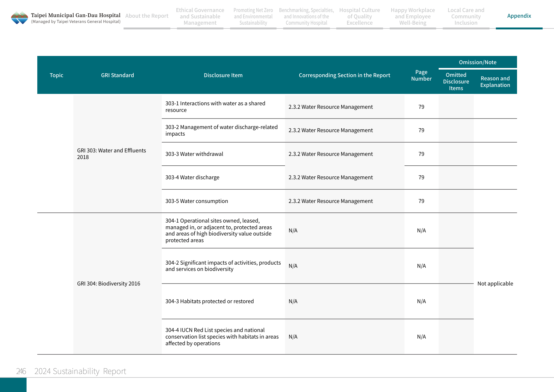Switch to Happy Workplace and Employee Well-Being tab
The width and height of the screenshot is (554, 392).
click(413, 16)
